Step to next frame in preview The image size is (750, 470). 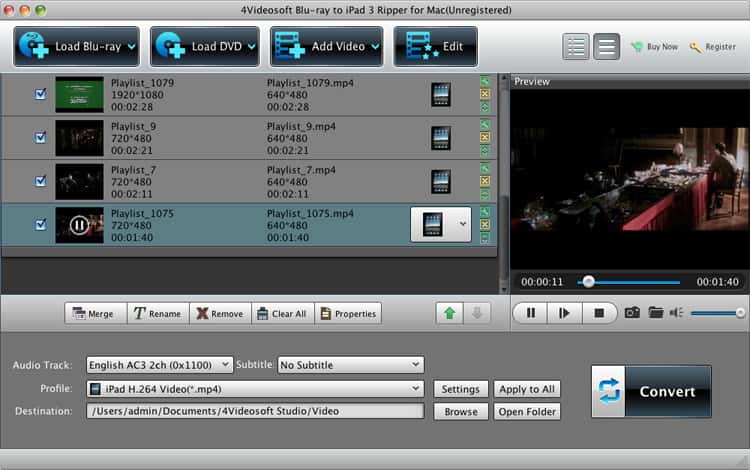click(564, 313)
